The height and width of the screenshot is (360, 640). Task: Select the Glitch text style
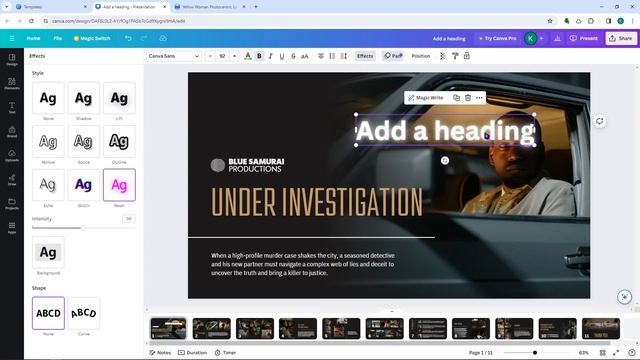click(84, 185)
